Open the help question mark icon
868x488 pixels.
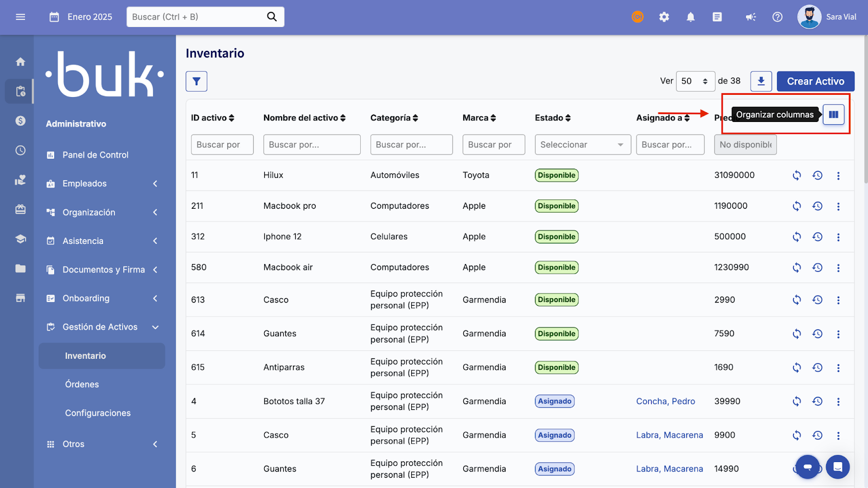[x=777, y=17]
